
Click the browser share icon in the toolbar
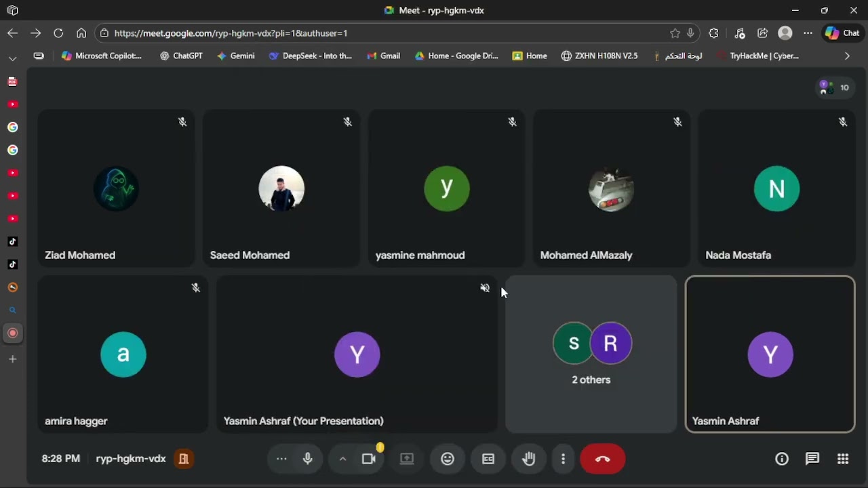763,33
